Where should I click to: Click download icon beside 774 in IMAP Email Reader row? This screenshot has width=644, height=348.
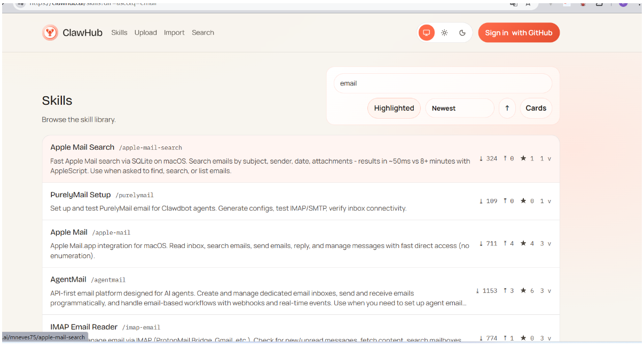pos(481,338)
